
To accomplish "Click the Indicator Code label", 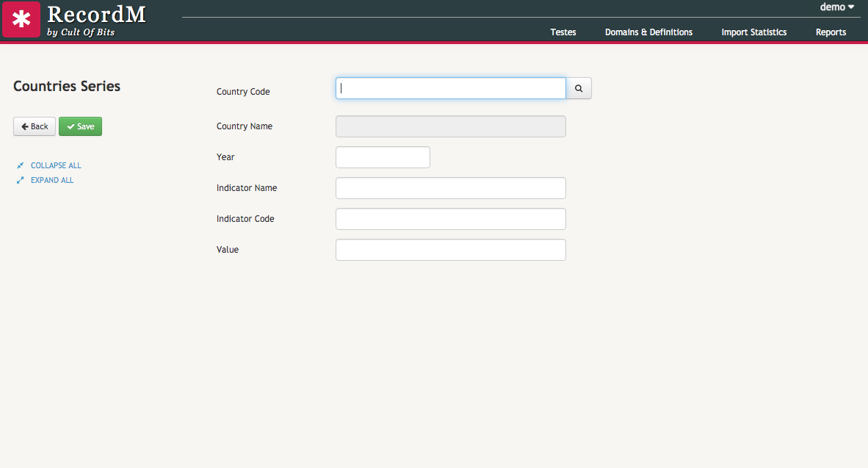I will click(245, 219).
